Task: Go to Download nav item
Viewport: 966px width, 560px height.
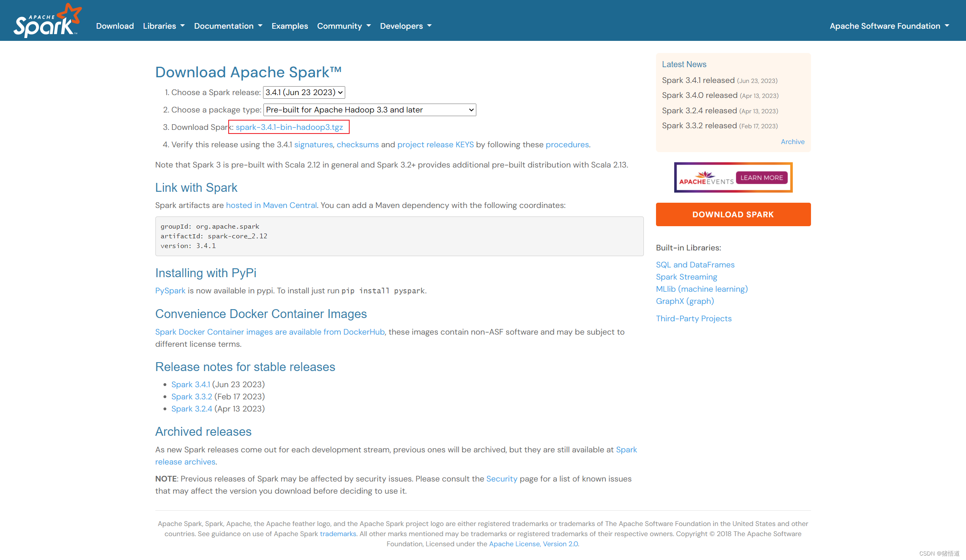Action: [x=115, y=26]
